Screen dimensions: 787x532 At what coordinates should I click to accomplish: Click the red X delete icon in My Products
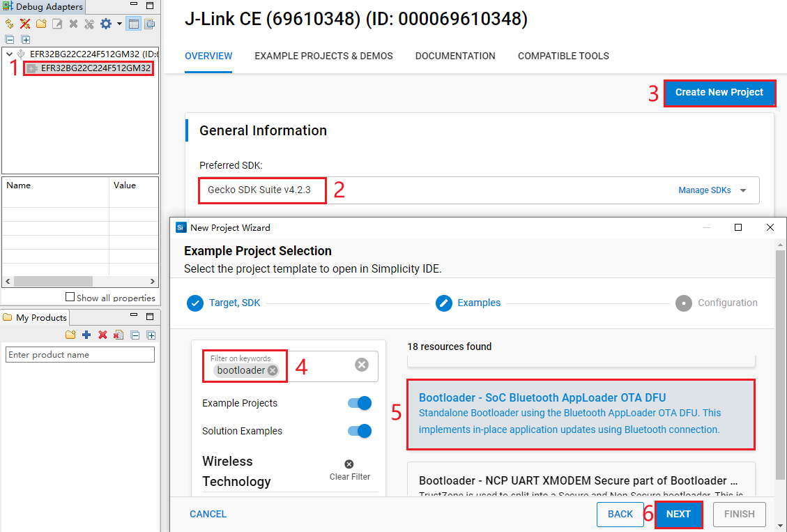102,335
